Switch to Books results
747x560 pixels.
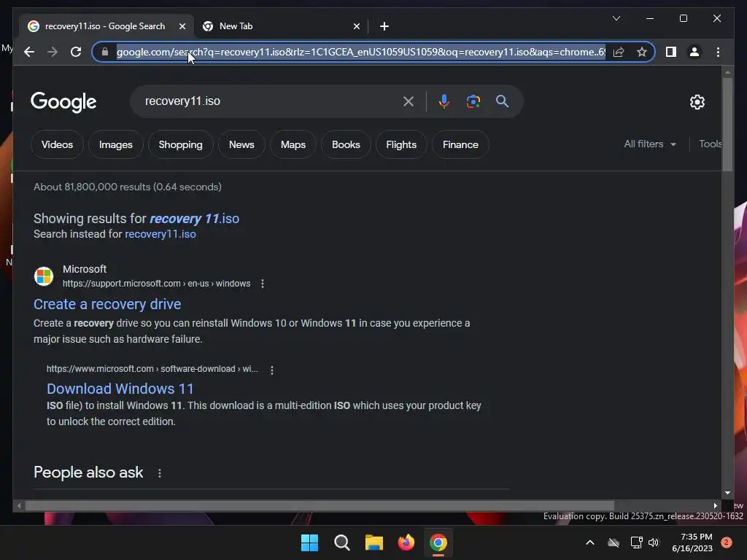(x=346, y=144)
